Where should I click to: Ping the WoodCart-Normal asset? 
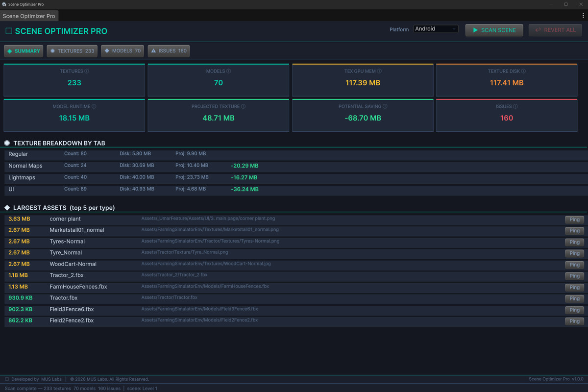coord(574,265)
